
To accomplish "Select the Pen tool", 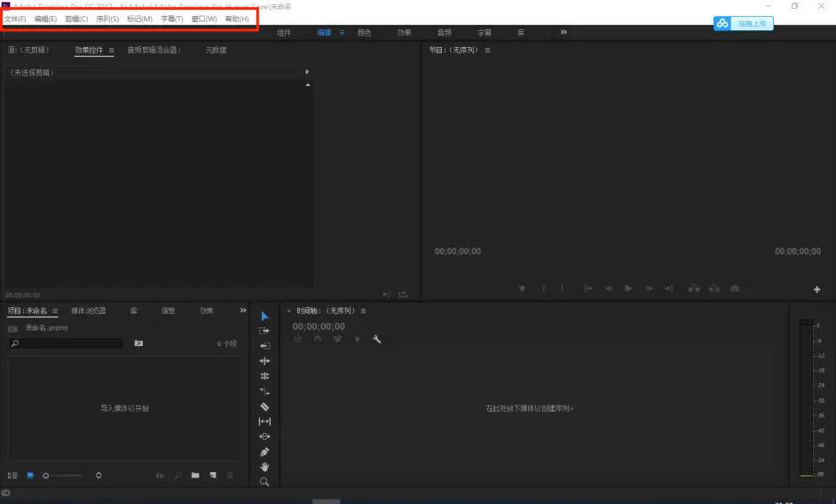I will pos(264,452).
